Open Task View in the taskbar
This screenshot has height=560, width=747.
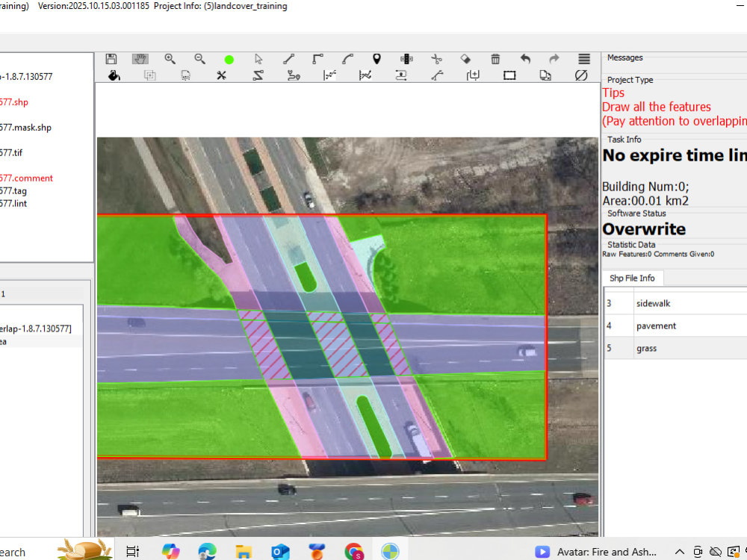click(132, 552)
